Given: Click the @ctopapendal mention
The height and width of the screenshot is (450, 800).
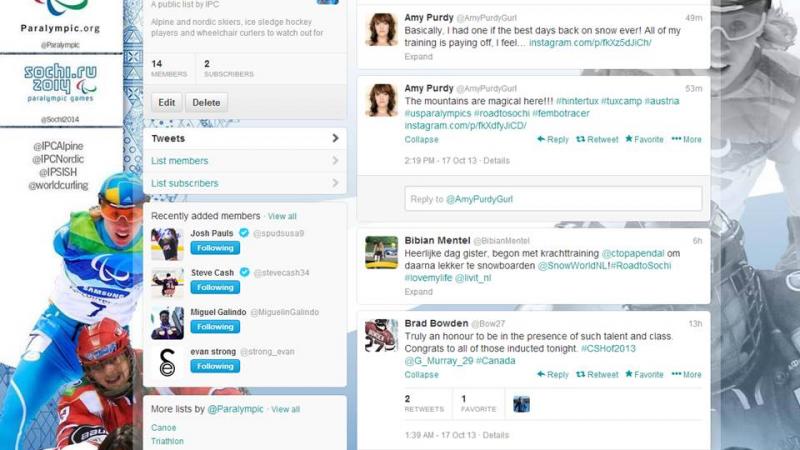Looking at the screenshot, I should coord(633,253).
